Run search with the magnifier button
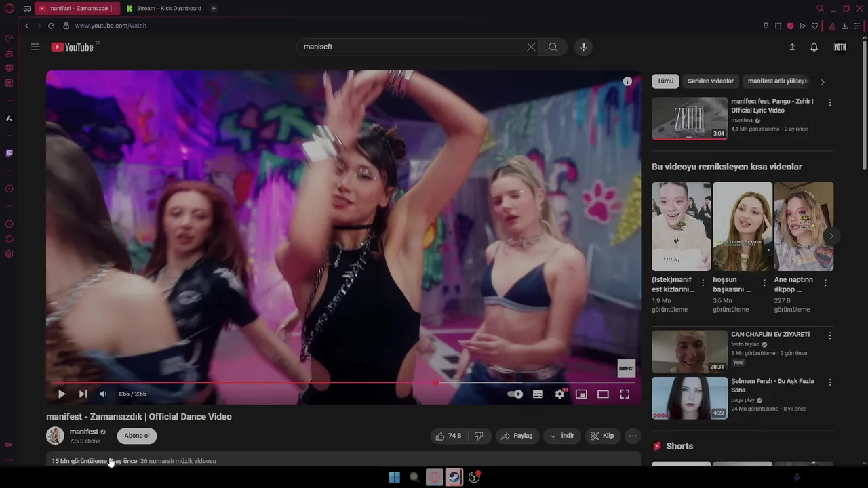The width and height of the screenshot is (868, 488). pos(553,47)
